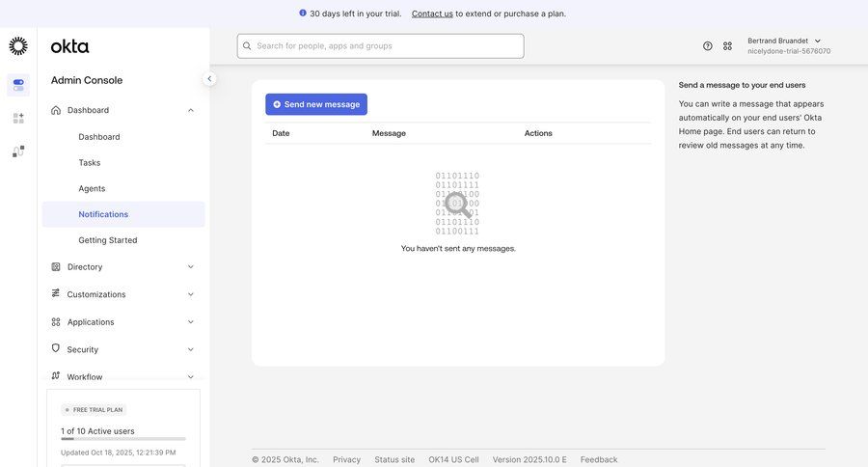Click the Applications grid icon in sidebar

pos(56,322)
